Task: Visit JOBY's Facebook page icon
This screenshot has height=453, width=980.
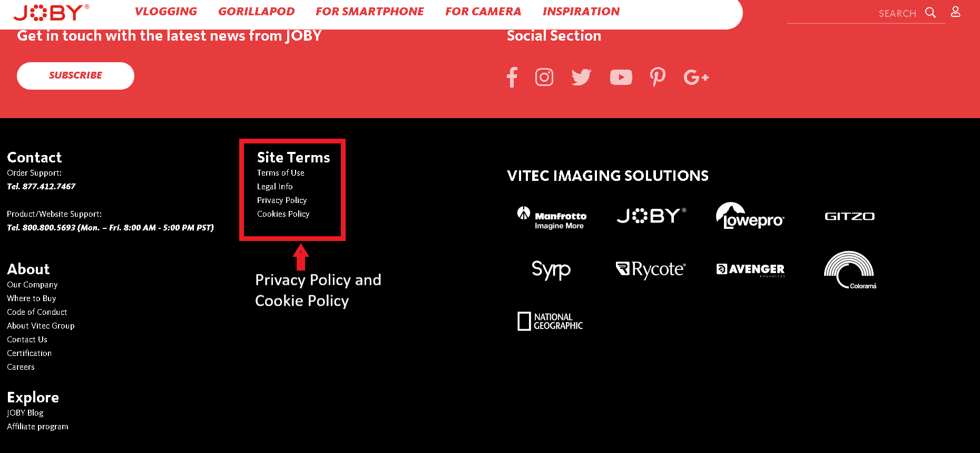Action: coord(512,77)
